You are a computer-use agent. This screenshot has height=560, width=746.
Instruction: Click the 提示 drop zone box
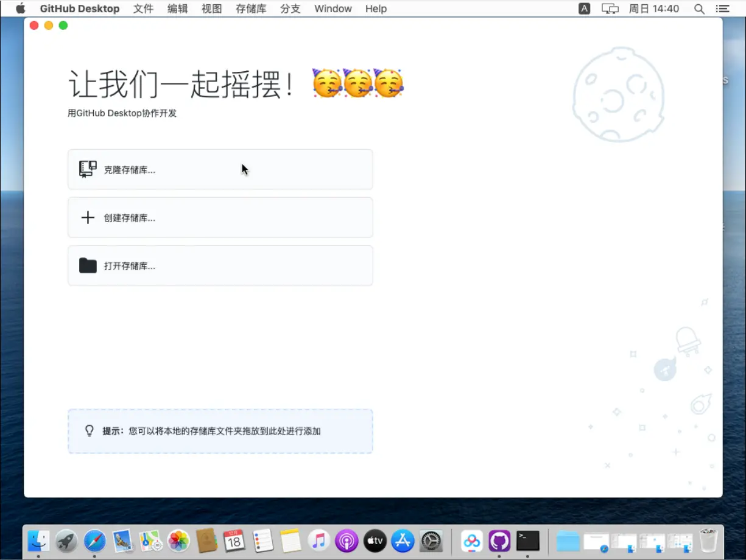pos(220,431)
